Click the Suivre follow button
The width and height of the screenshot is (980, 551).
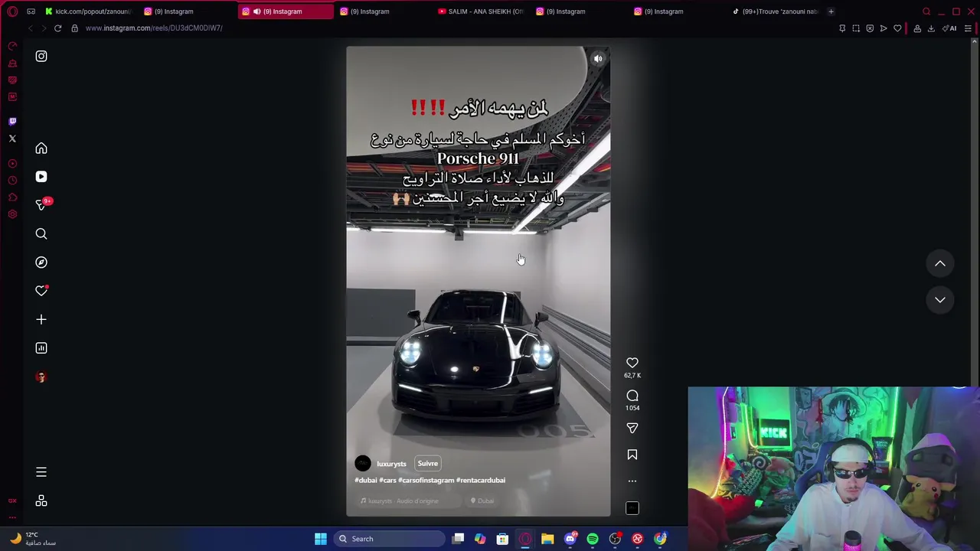tap(428, 463)
